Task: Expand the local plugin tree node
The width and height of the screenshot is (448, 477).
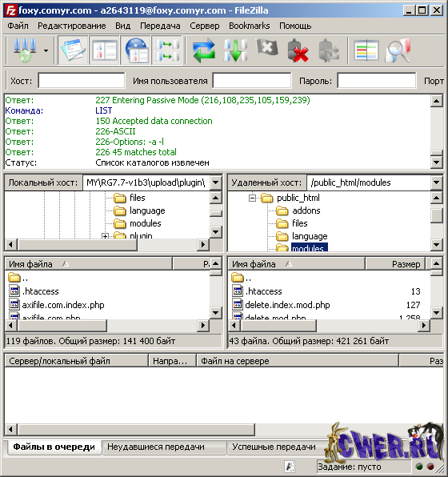Action: coord(106,236)
